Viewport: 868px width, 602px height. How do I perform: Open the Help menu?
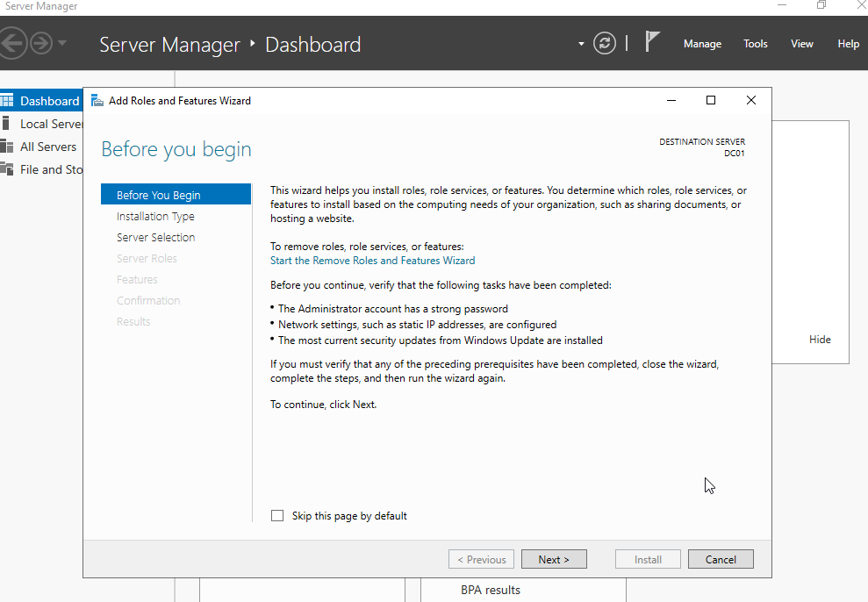[x=848, y=44]
